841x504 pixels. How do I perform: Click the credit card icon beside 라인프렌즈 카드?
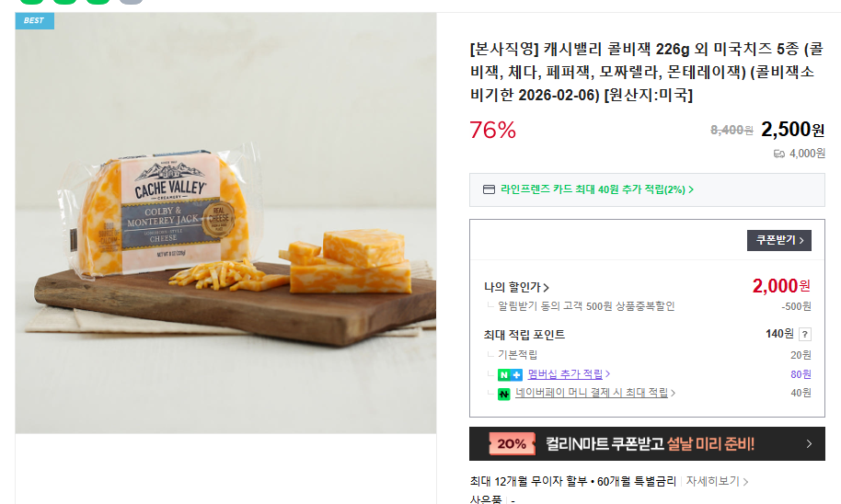coord(489,189)
